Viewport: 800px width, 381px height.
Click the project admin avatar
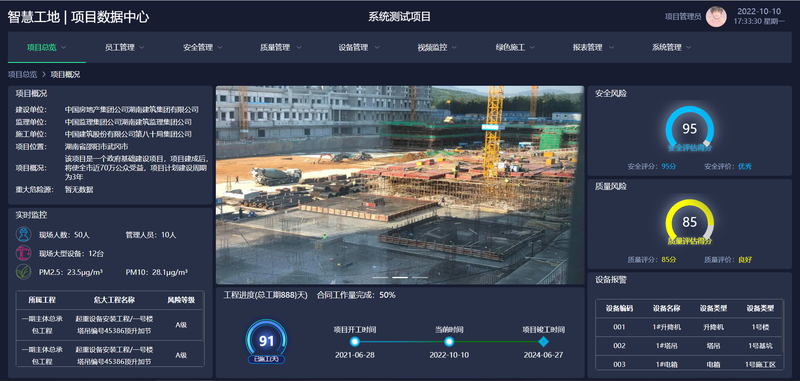pos(716,17)
